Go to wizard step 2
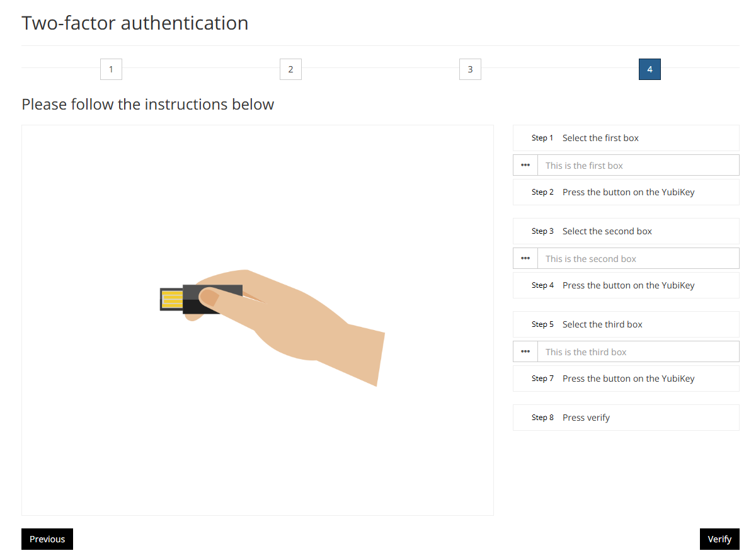756x558 pixels. pyautogui.click(x=290, y=69)
